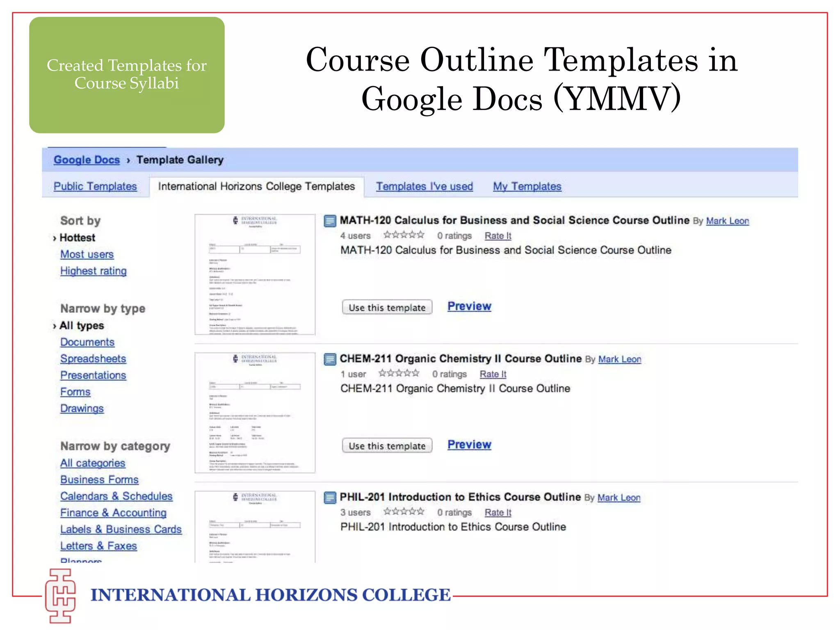Filter by Letters & Faxes category

[x=98, y=546]
